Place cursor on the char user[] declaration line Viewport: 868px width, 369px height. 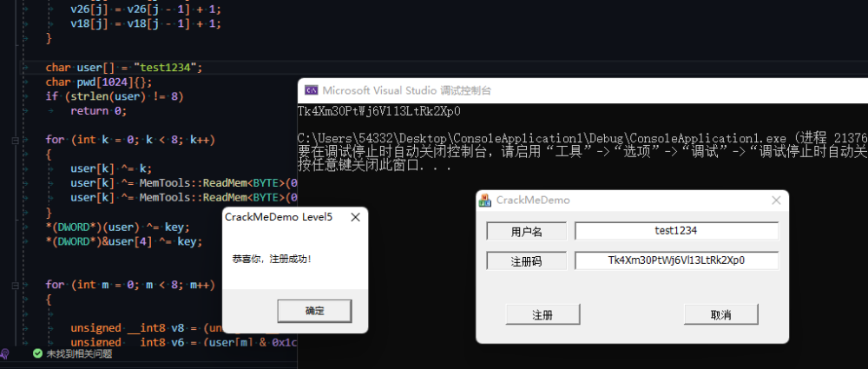click(123, 68)
